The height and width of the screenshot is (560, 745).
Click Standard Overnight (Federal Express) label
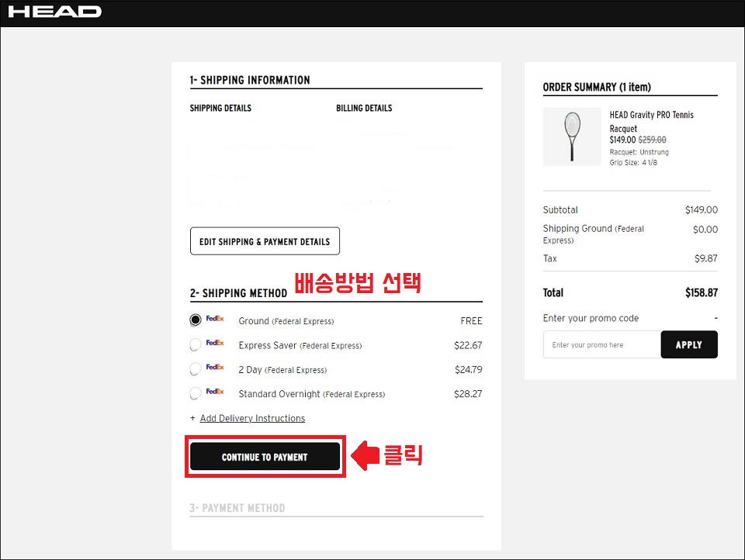312,394
